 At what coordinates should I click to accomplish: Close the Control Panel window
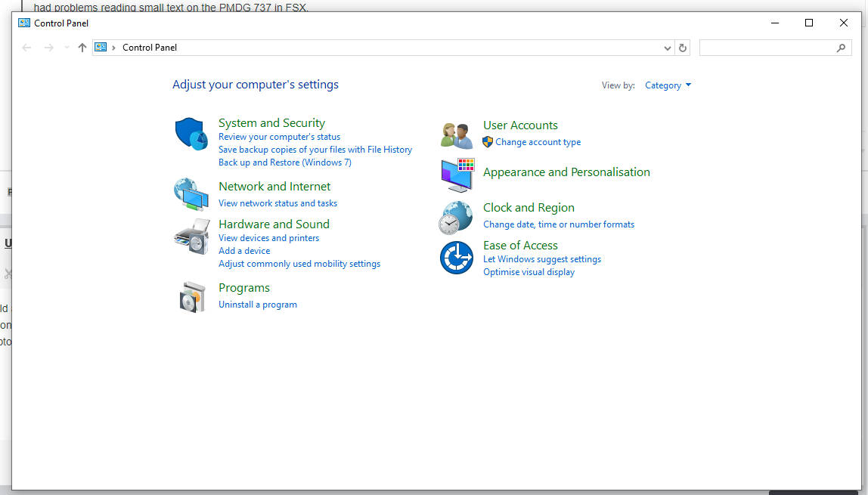[x=844, y=23]
